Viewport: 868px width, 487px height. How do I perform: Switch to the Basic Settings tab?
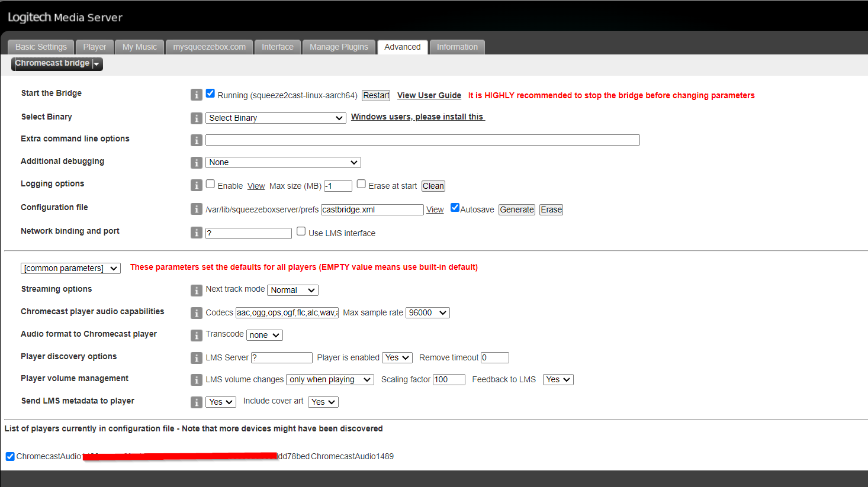click(41, 47)
